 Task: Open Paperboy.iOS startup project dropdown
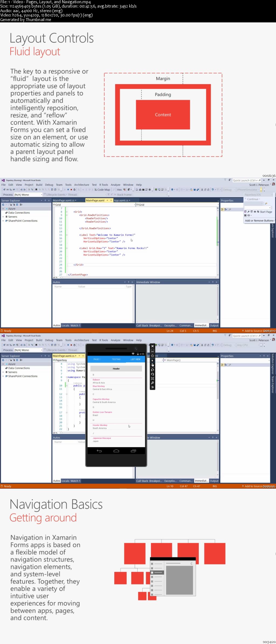coord(258,195)
